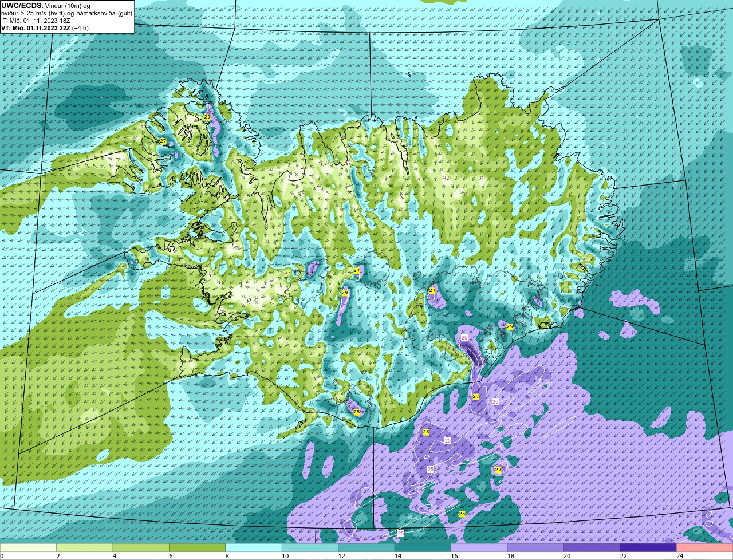Click the green legend swatch between 4 and 6
733x560 pixels.
[x=141, y=548]
